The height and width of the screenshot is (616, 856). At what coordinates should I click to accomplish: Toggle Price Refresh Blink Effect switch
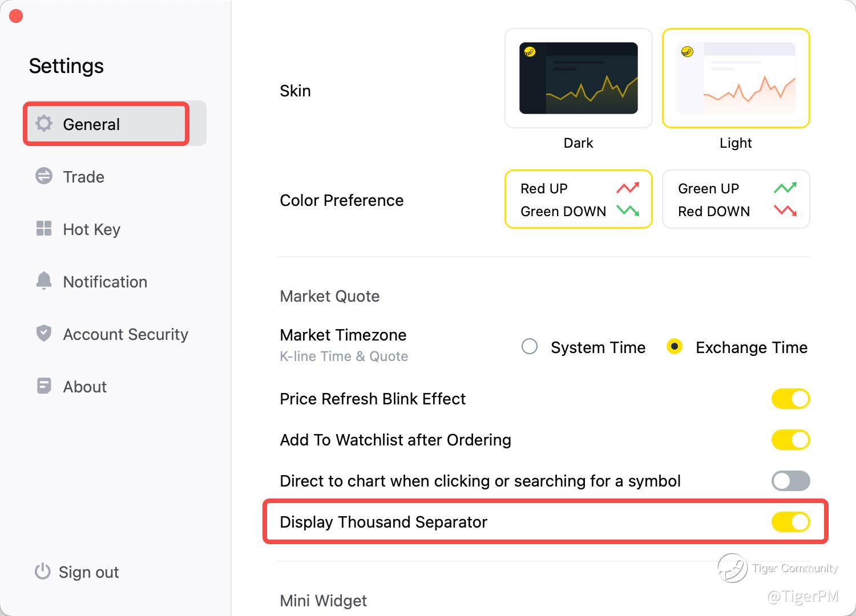[x=790, y=399]
